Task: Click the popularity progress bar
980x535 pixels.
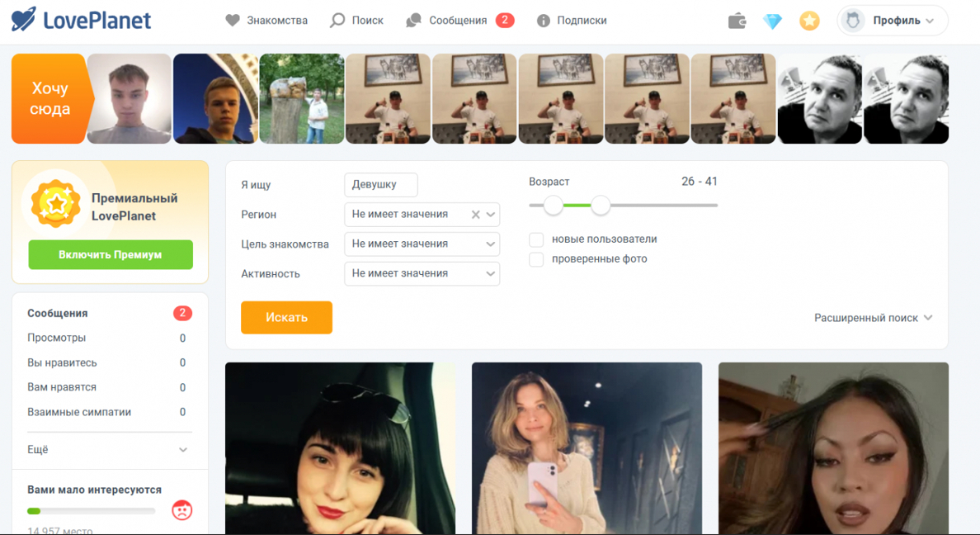Action: (x=92, y=511)
